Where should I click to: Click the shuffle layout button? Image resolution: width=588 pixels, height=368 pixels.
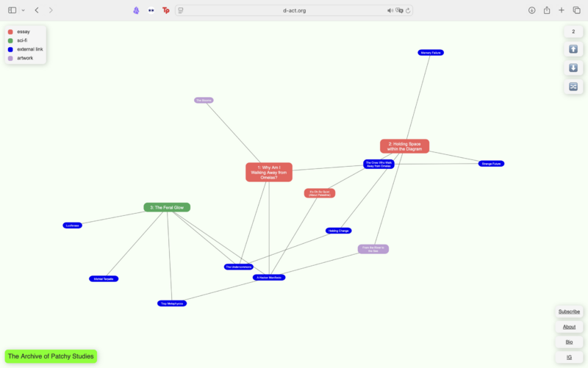click(573, 87)
